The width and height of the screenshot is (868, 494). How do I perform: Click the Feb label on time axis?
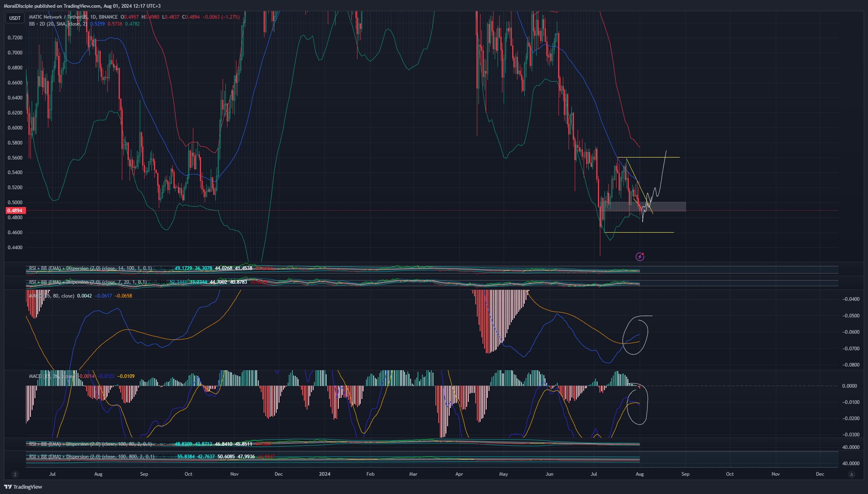pos(370,474)
